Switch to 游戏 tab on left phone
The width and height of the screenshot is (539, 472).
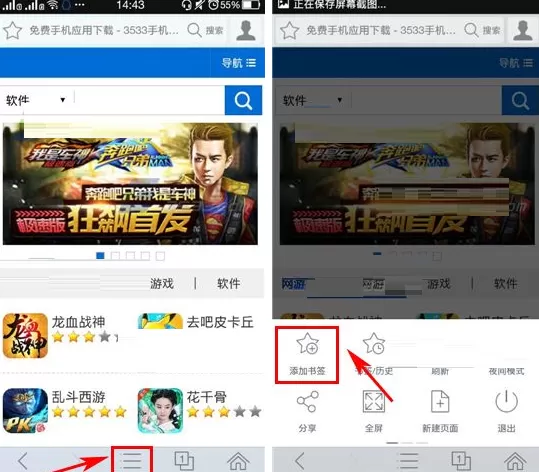coord(162,284)
